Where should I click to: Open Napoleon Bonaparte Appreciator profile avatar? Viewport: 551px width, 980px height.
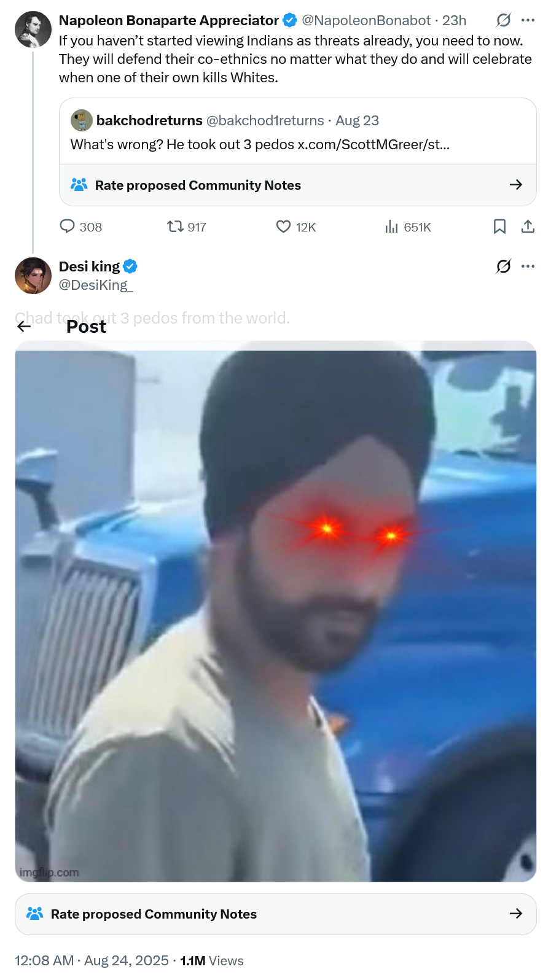tap(33, 29)
